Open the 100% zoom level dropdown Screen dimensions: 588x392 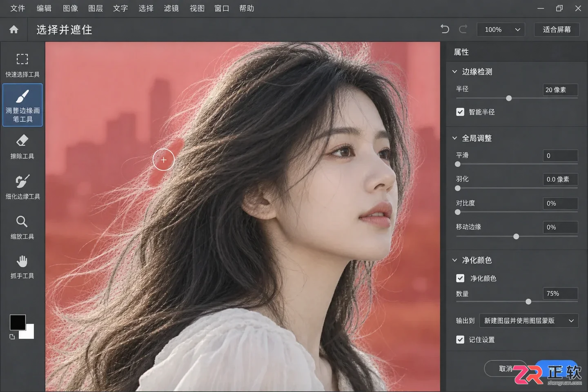coord(501,29)
